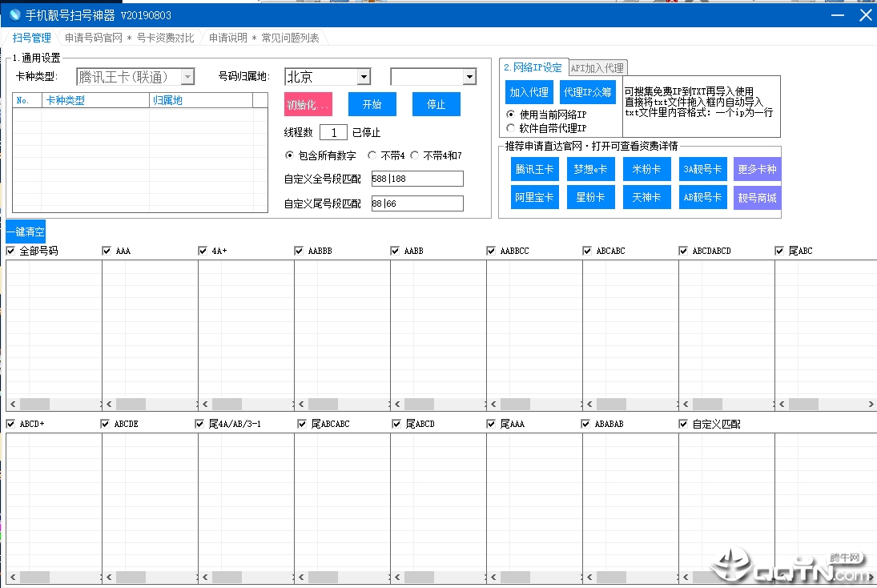Click scrollbar thumb under ABCD+ list
The width and height of the screenshot is (877, 588).
(34, 577)
